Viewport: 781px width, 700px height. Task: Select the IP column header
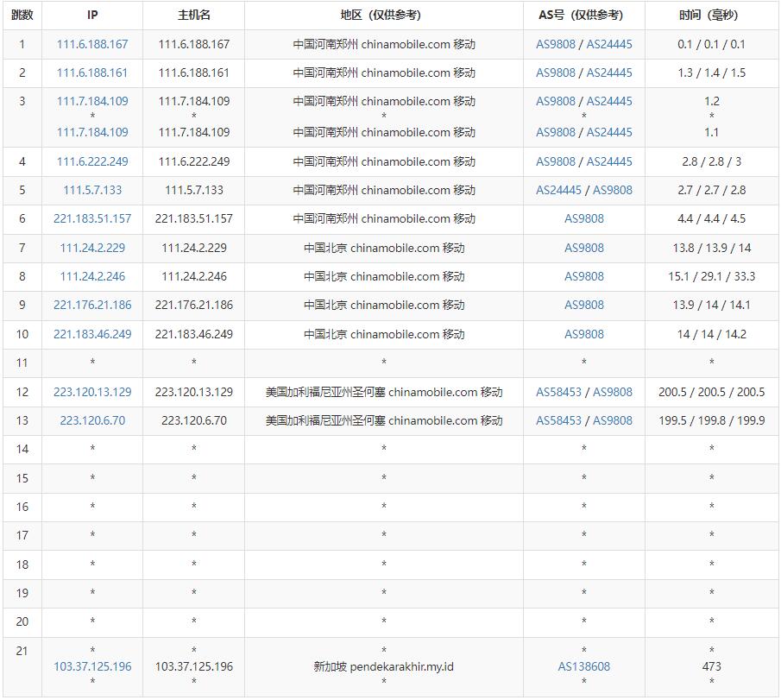(x=92, y=15)
